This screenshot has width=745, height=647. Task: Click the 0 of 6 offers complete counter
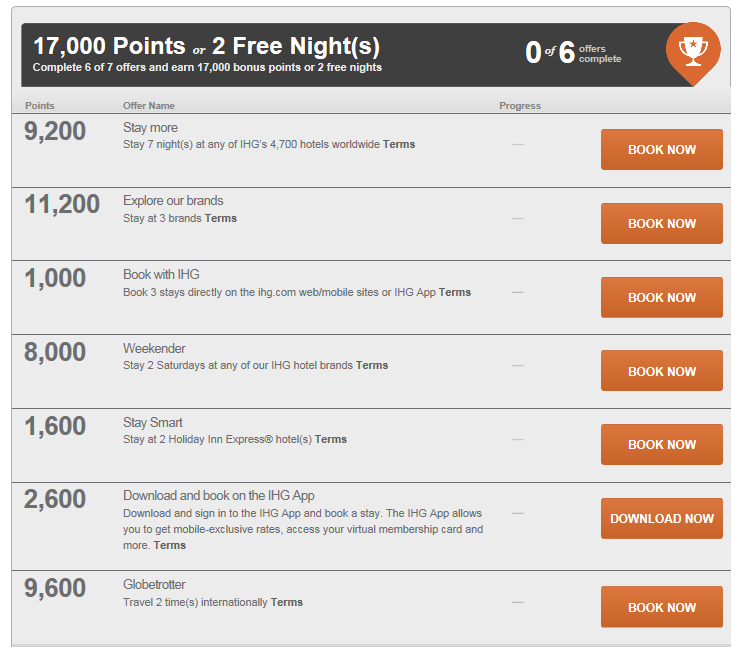(573, 52)
